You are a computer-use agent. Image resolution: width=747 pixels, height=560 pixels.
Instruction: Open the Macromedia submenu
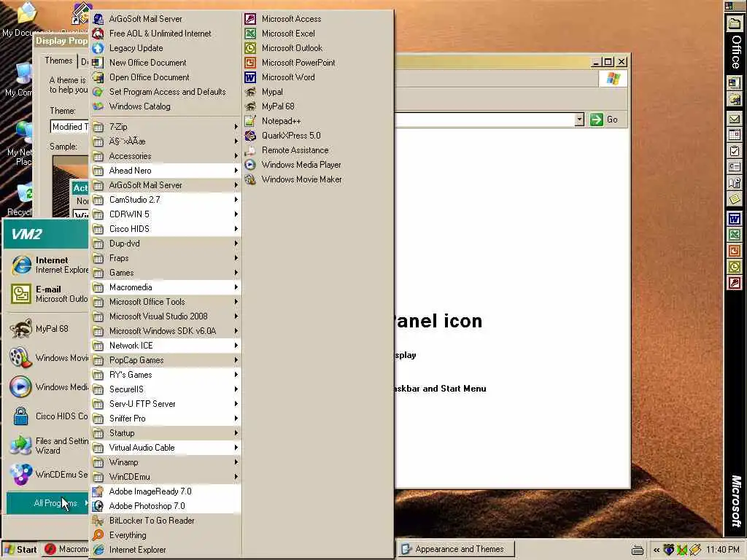tap(166, 287)
